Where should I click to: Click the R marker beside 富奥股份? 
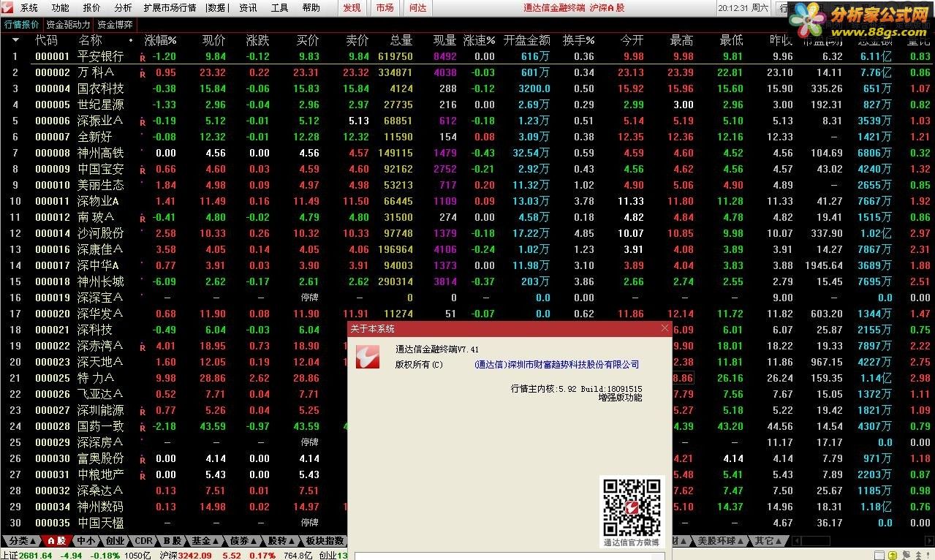point(143,459)
